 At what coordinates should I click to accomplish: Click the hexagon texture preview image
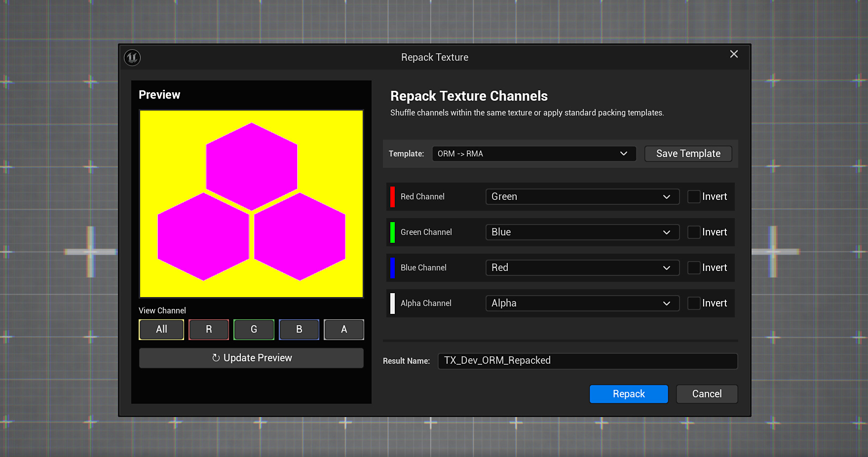click(x=251, y=204)
